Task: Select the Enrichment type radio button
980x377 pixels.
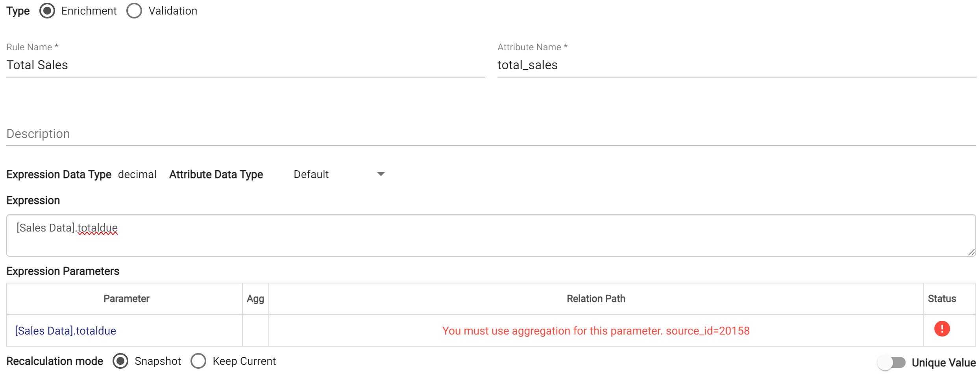Action: pyautogui.click(x=47, y=11)
